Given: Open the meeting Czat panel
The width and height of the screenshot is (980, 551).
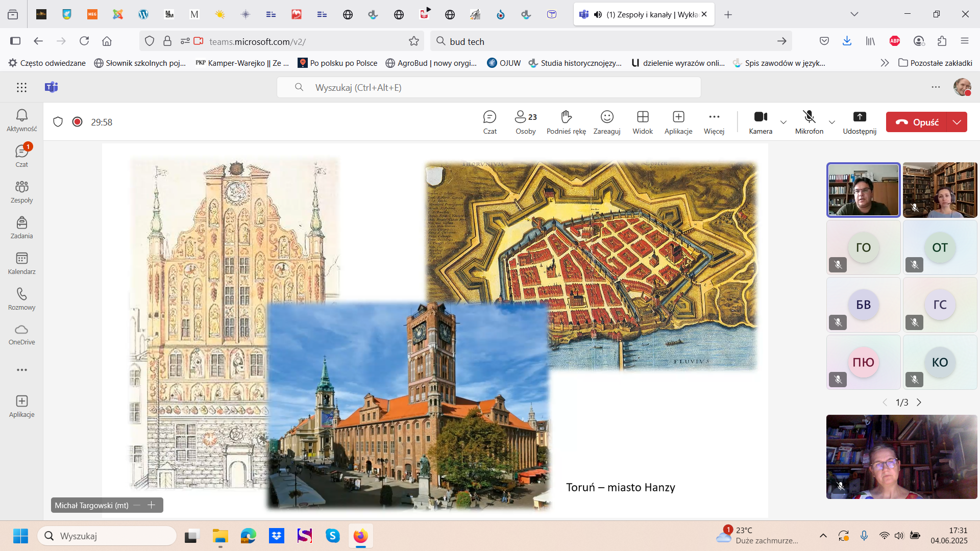Looking at the screenshot, I should coord(489,122).
